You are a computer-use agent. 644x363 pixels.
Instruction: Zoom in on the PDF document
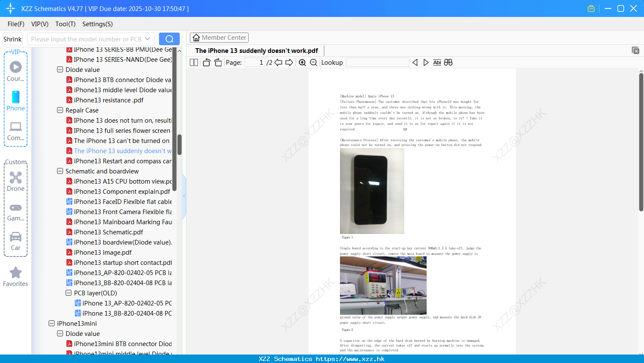pyautogui.click(x=302, y=63)
